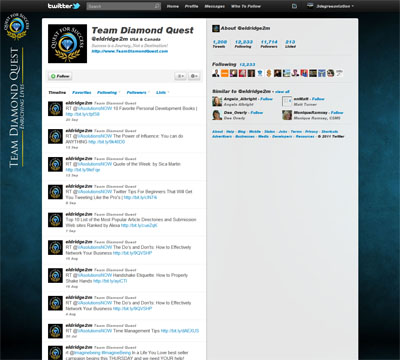Open Messages in the top navigation

click(x=214, y=6)
